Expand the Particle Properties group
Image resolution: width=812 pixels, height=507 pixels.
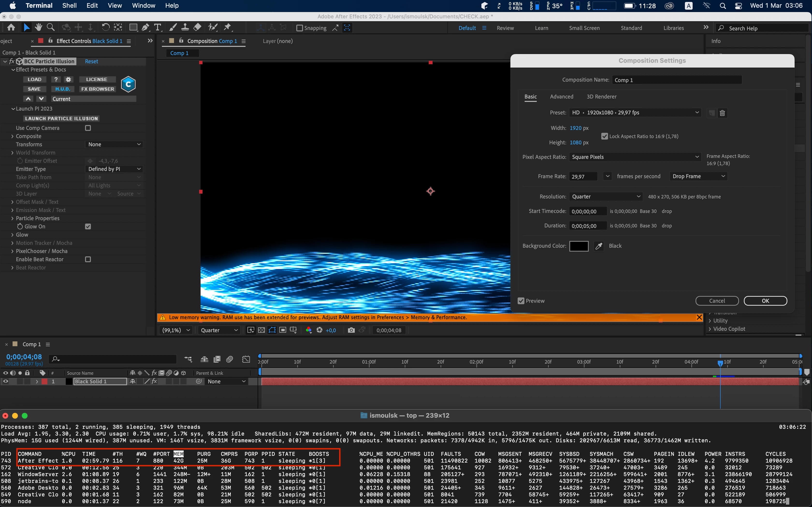pos(12,218)
